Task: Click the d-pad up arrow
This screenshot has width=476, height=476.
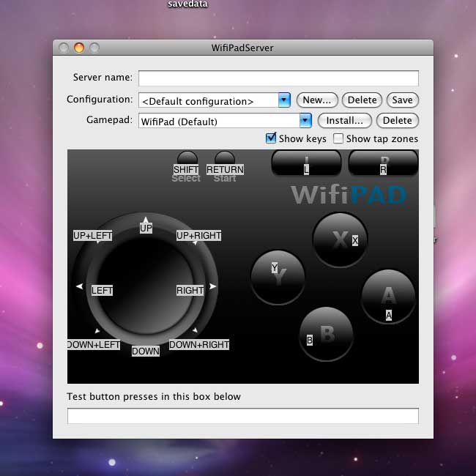Action: click(x=146, y=220)
